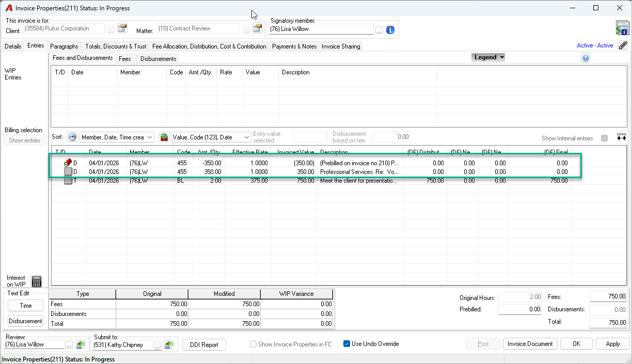Click the ellipsis button beside Review member
Image resolution: width=632 pixels, height=364 pixels.
[69, 344]
